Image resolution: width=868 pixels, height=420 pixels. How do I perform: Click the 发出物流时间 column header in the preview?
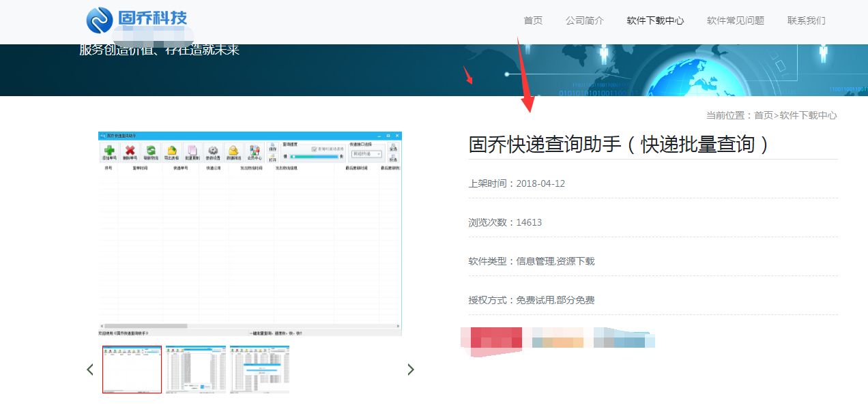click(x=252, y=168)
